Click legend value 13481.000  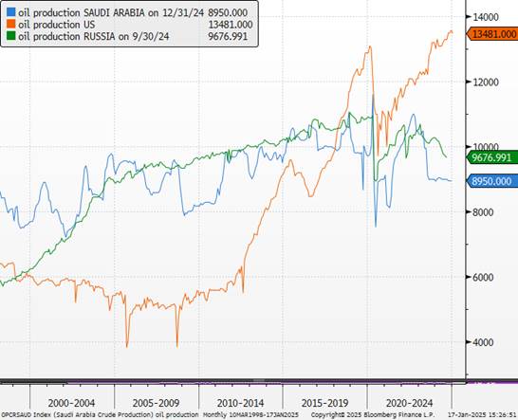coord(231,25)
